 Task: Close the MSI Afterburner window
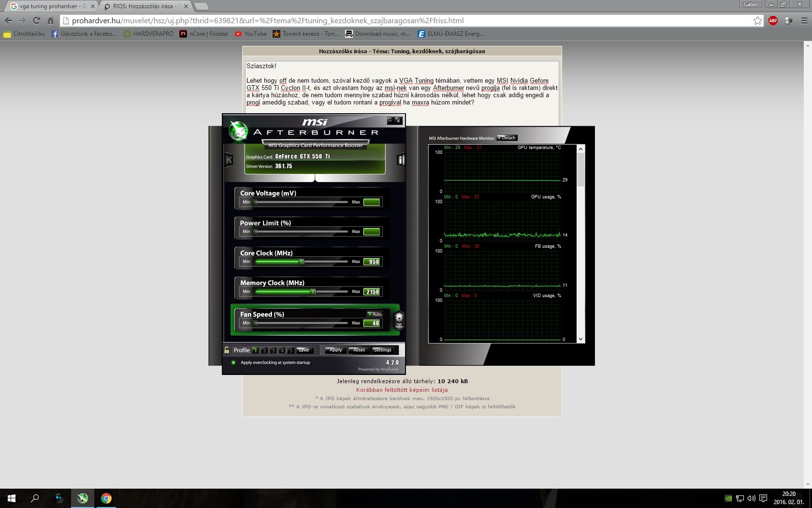(x=398, y=120)
